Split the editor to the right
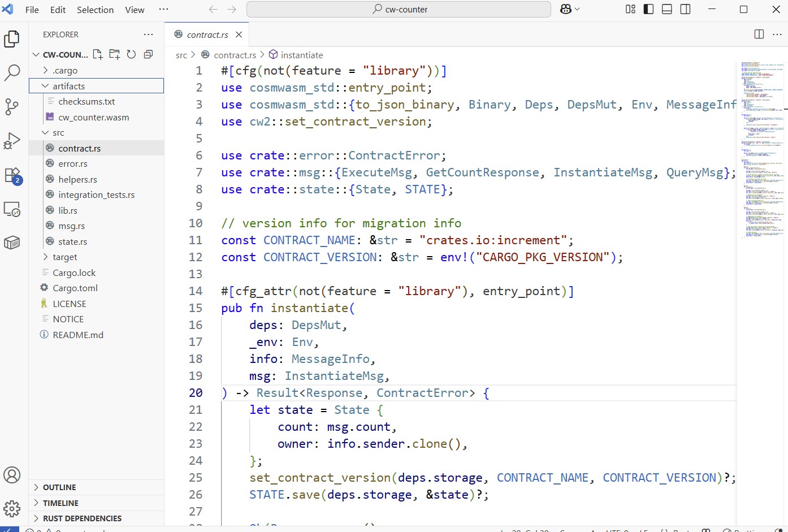Screen dimensions: 788x532 pos(759,34)
